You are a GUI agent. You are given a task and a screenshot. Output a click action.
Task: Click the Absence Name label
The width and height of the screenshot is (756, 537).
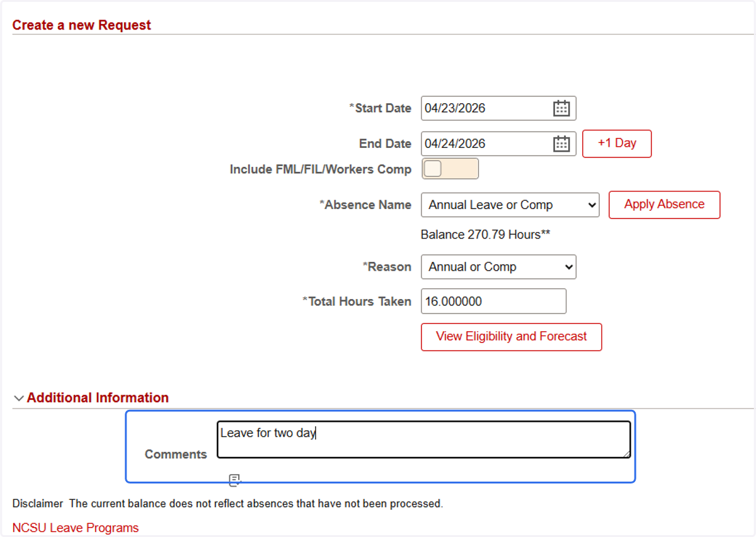[365, 205]
